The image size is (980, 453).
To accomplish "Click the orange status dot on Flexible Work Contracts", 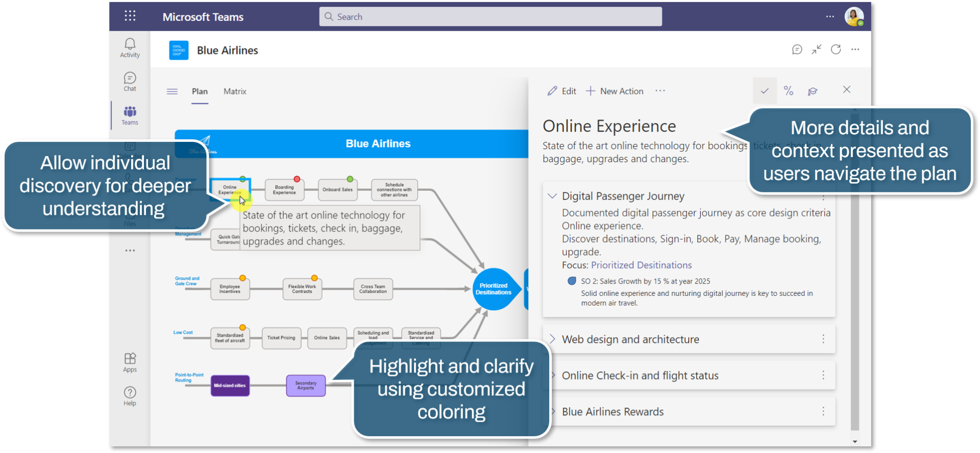I will click(315, 278).
